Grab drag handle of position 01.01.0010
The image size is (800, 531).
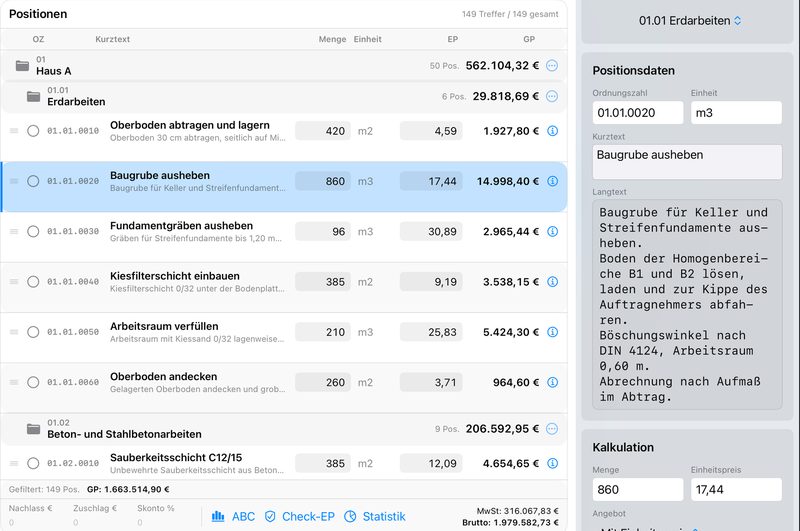pyautogui.click(x=14, y=131)
